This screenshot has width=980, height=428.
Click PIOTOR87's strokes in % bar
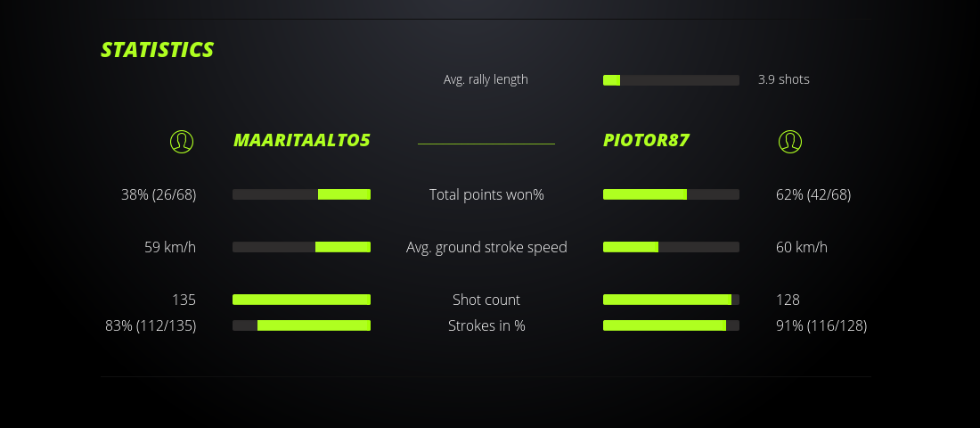[671, 325]
